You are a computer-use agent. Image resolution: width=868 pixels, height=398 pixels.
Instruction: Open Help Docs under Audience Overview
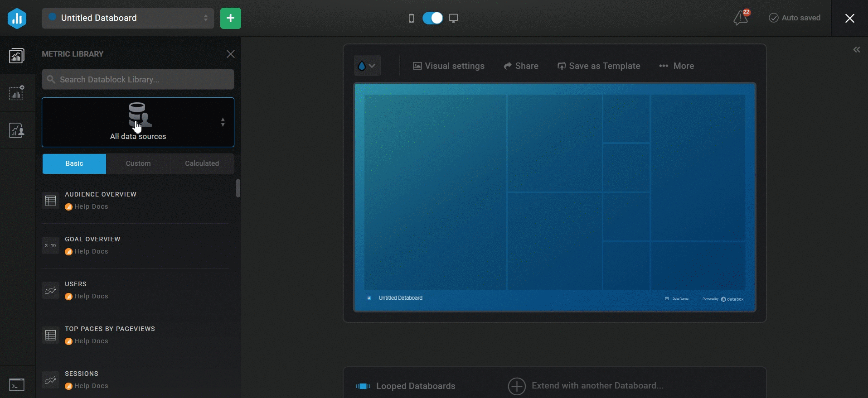tap(91, 206)
